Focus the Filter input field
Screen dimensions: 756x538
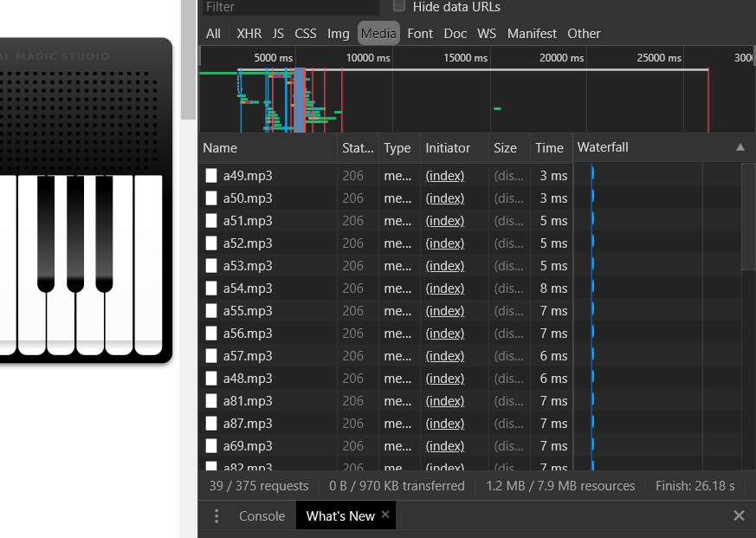coord(291,7)
